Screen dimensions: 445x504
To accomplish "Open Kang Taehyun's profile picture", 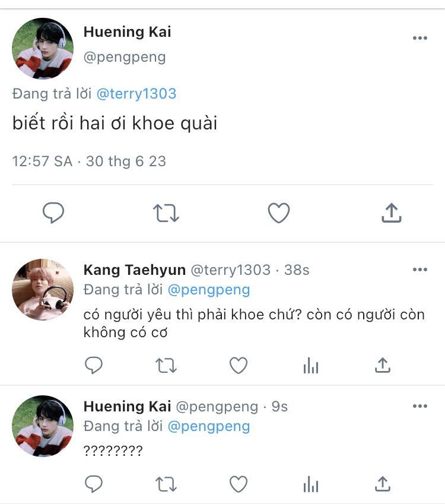I will pos(43,290).
